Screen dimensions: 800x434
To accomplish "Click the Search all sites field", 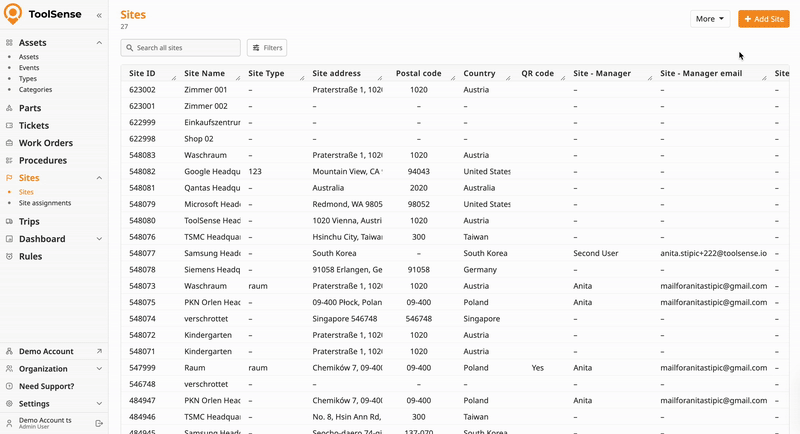I will pyautogui.click(x=181, y=48).
